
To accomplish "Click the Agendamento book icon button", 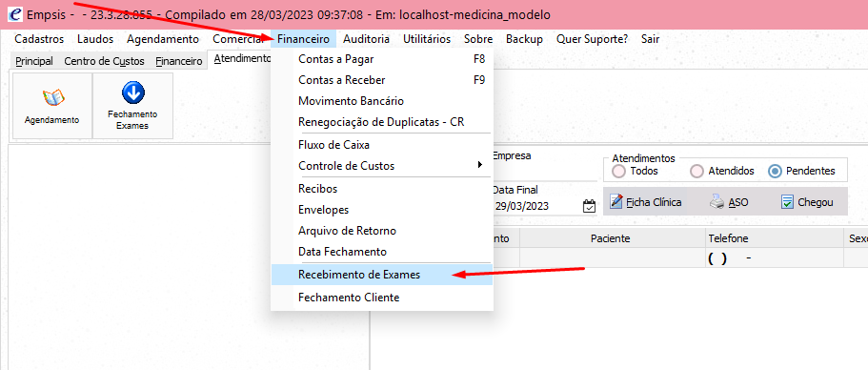I will 53,97.
